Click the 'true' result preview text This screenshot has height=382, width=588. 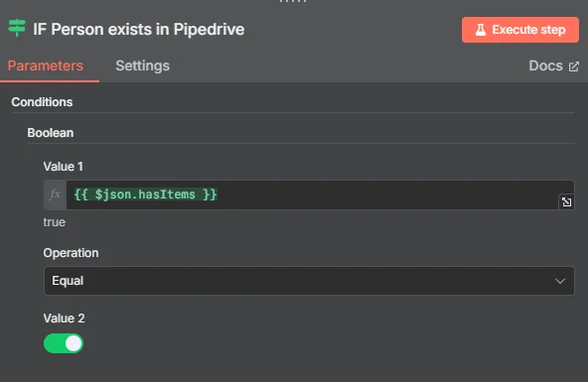pyautogui.click(x=55, y=222)
